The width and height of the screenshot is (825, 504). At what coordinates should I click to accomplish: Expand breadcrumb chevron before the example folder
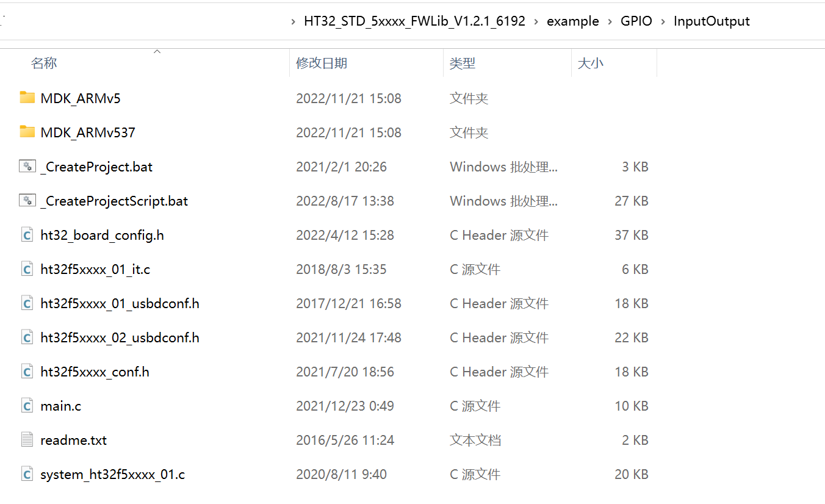click(x=536, y=21)
